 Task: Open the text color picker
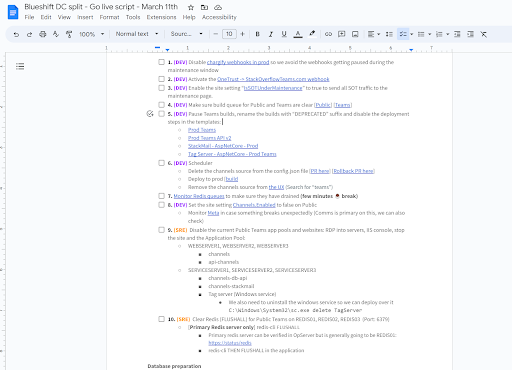298,34
